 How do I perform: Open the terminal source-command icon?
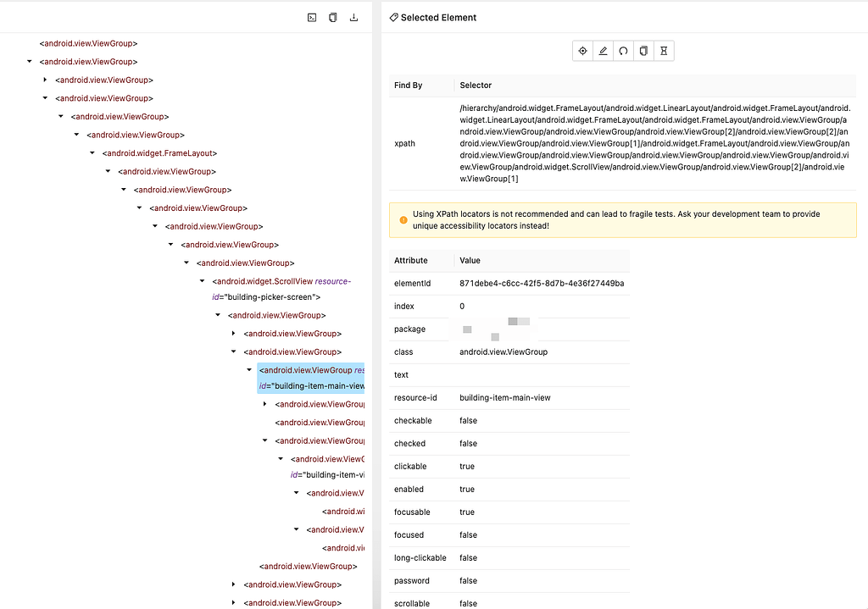pyautogui.click(x=312, y=17)
